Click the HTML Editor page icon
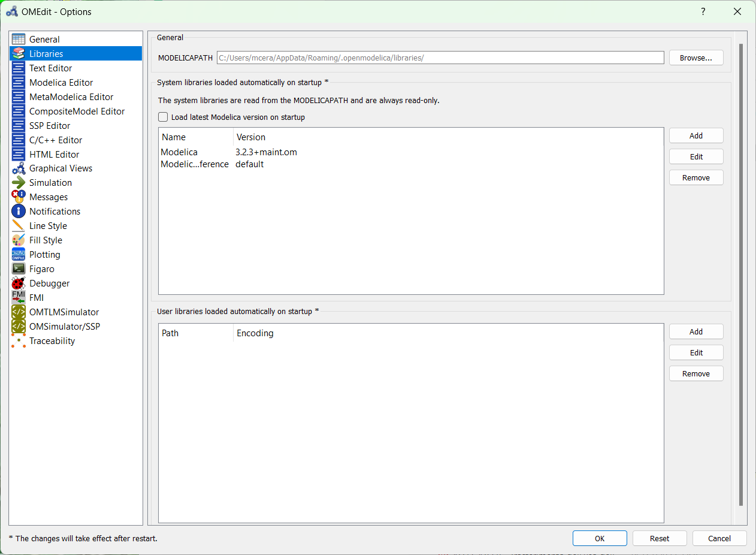 [19, 155]
